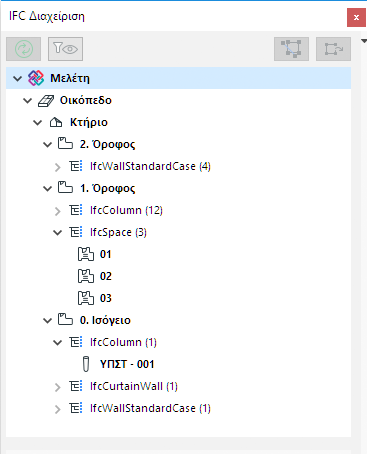This screenshot has height=454, width=367.
Task: Collapse the 2. Όροφος storey
Action: (x=48, y=145)
